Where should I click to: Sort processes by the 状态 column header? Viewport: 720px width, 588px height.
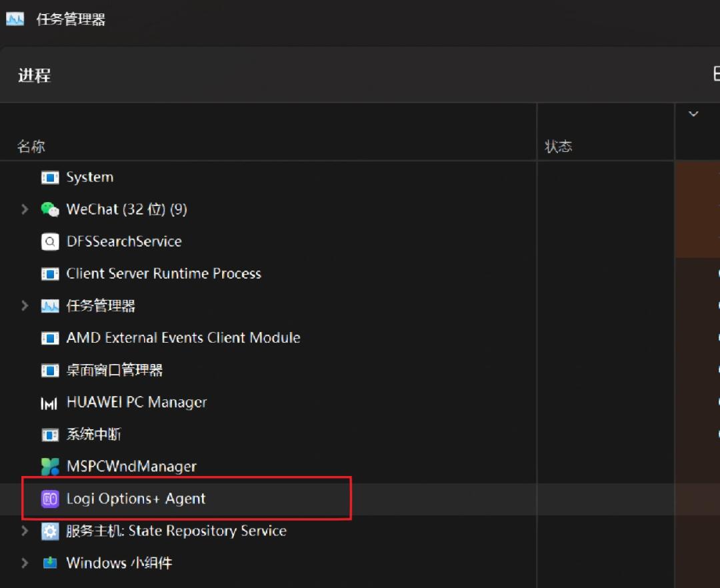[559, 147]
